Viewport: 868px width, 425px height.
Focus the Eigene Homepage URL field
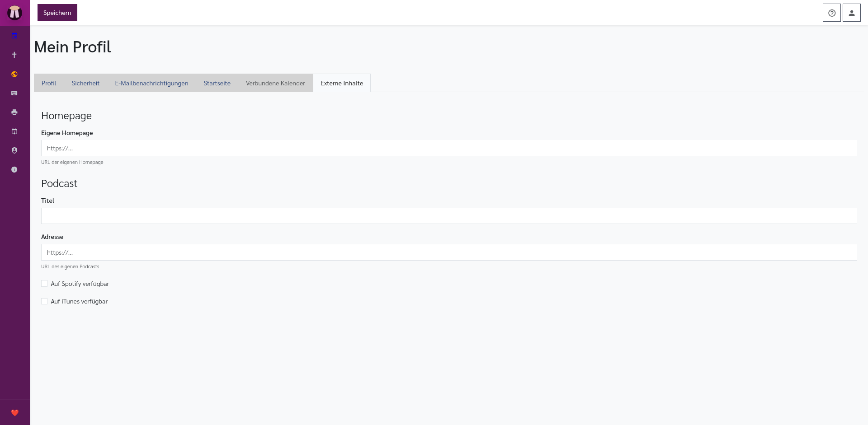tap(449, 148)
